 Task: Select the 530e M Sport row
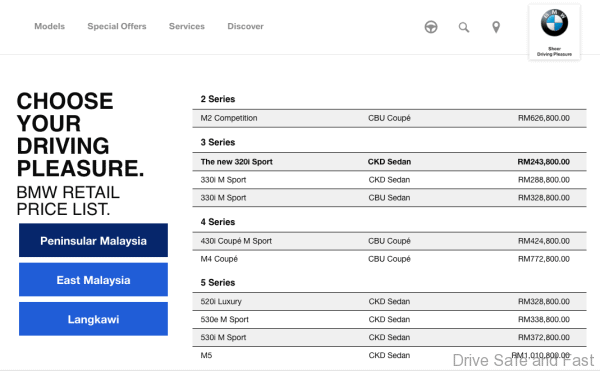pyautogui.click(x=389, y=319)
